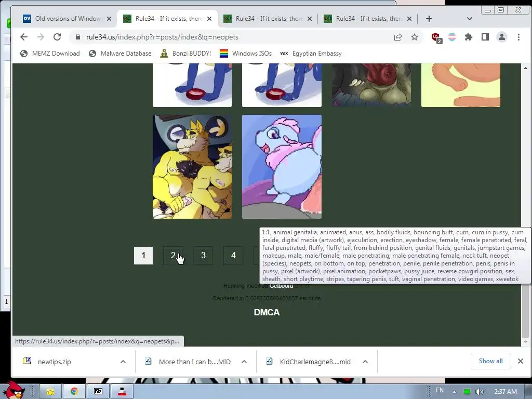This screenshot has width=532, height=399.
Task: Click the page scrollbar up arrow
Action: pyautogui.click(x=525, y=68)
